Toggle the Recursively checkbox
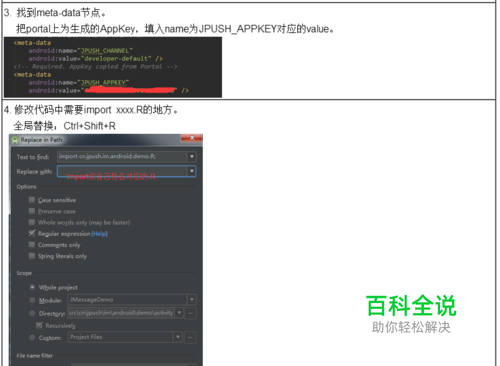This screenshot has width=500, height=366. (x=39, y=325)
